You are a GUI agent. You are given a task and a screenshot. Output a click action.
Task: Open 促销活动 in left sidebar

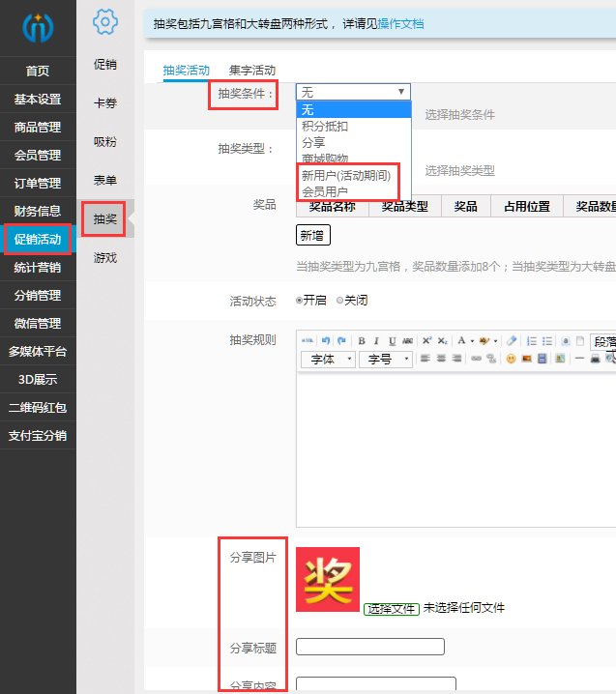(38, 240)
